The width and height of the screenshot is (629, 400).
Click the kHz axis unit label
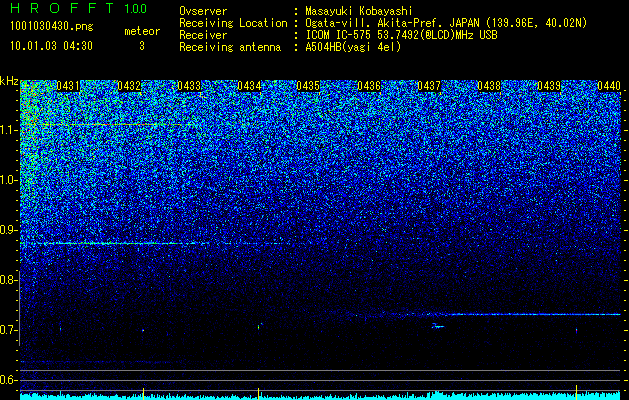(9, 81)
